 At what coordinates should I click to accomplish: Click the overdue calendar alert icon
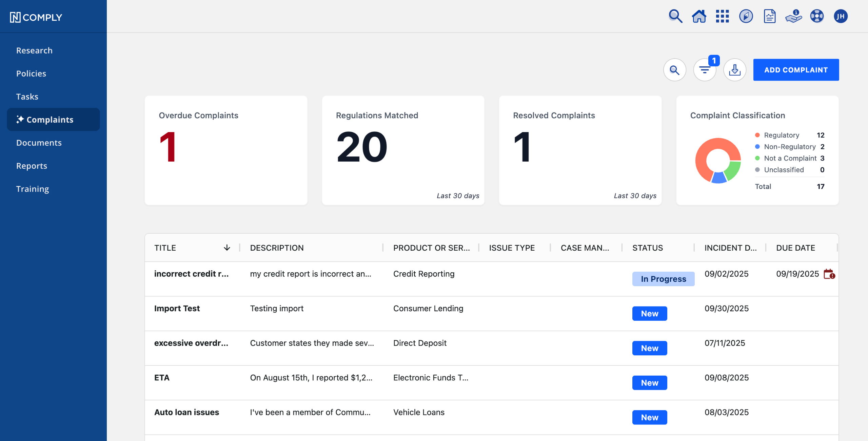tap(829, 274)
